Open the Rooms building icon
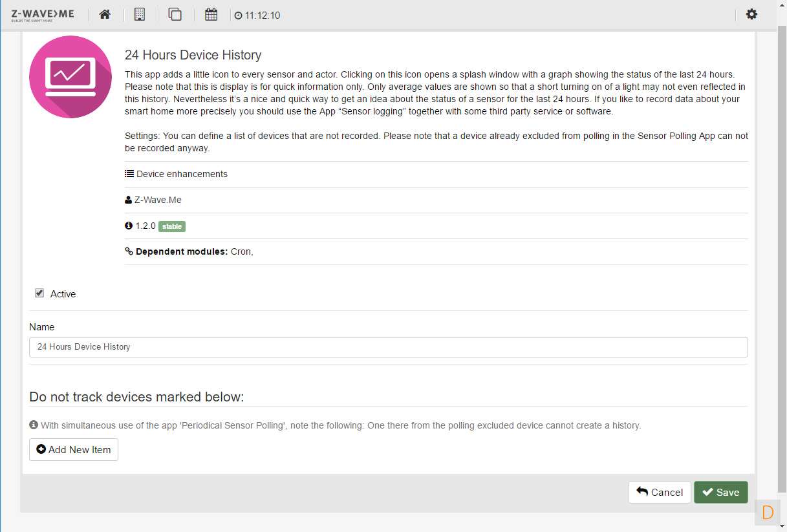 click(x=140, y=14)
